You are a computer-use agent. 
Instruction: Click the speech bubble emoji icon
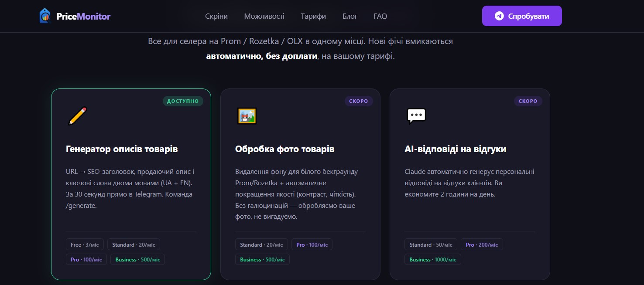click(416, 116)
